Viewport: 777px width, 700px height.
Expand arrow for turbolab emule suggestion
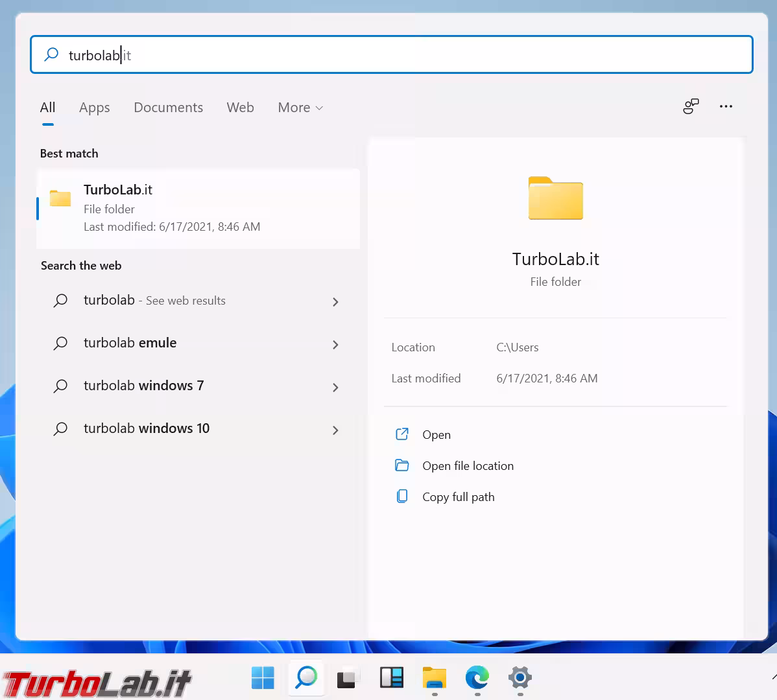pyautogui.click(x=335, y=345)
